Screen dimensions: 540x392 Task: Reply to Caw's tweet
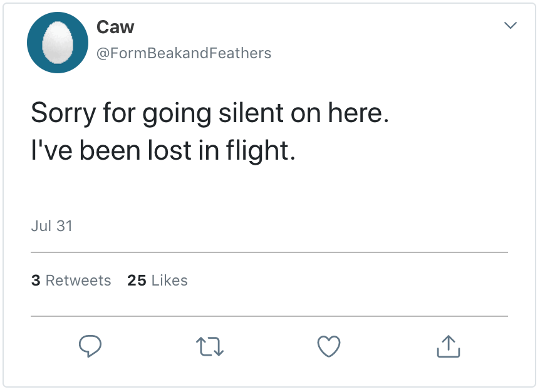90,346
